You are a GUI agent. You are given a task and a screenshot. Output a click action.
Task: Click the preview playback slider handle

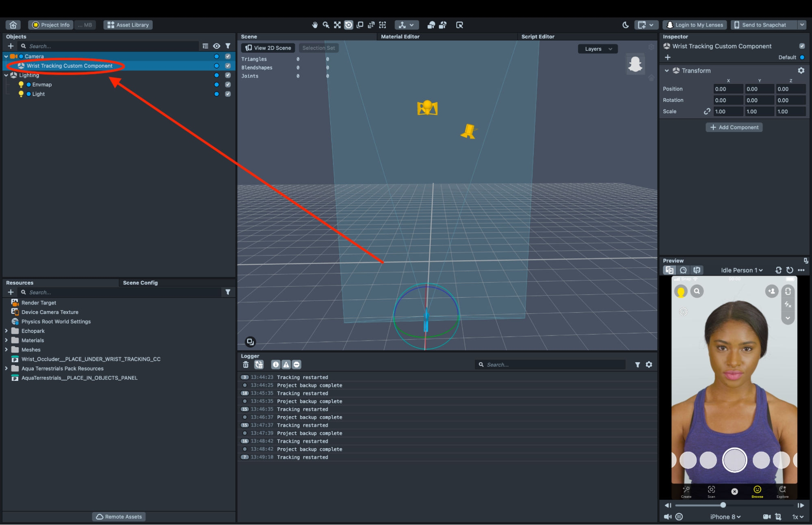point(723,505)
